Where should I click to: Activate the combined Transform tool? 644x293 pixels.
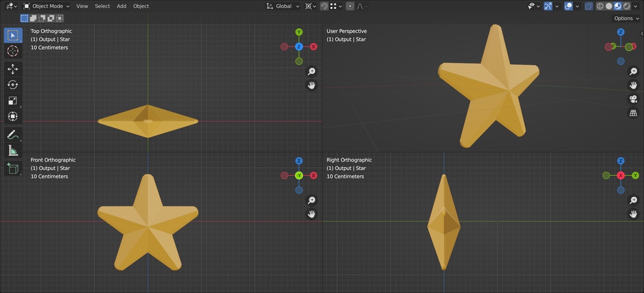coord(13,117)
